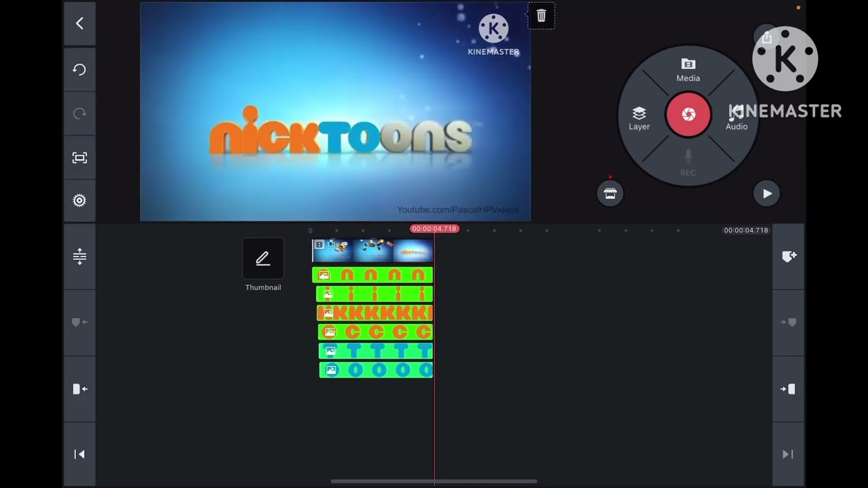This screenshot has height=488, width=868.
Task: Delete the selected item with the trash icon
Action: [x=541, y=16]
